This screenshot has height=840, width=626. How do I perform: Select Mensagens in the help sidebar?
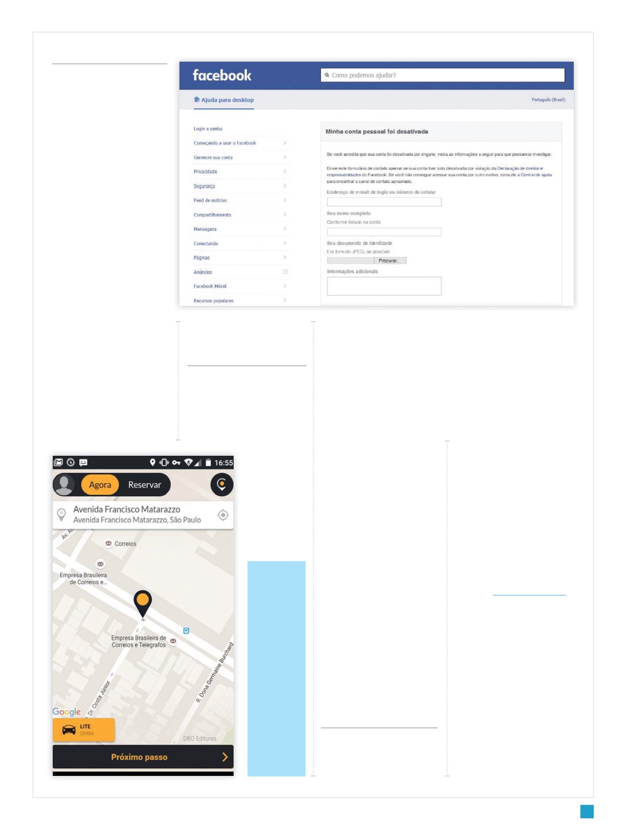205,229
